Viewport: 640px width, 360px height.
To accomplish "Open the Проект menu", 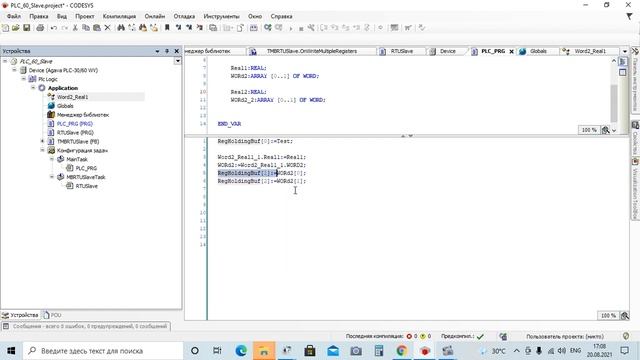I will 84,16.
